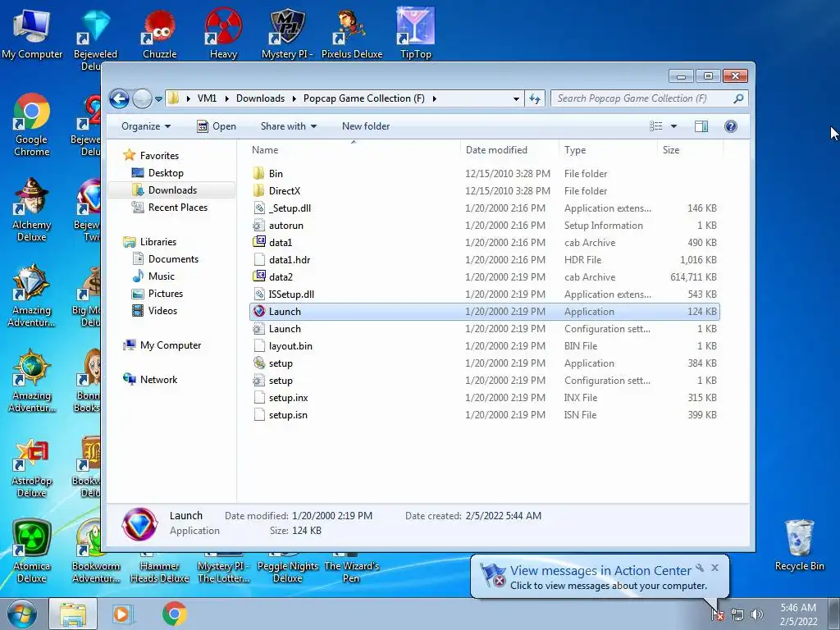Select the Heavy Weapon desktop icon
This screenshot has height=630, width=840.
tap(223, 33)
